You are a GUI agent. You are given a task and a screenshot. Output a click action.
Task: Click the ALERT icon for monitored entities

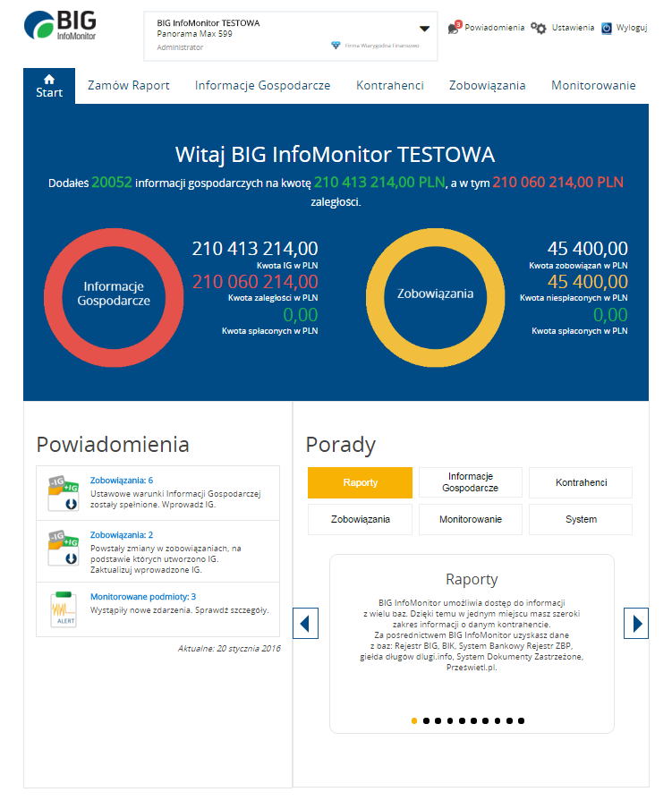64,609
